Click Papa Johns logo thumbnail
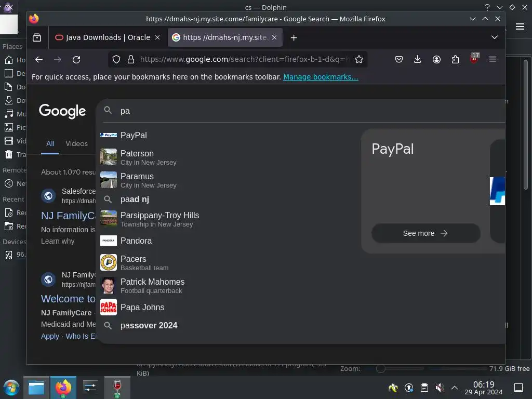This screenshot has height=399, width=532. [109, 307]
